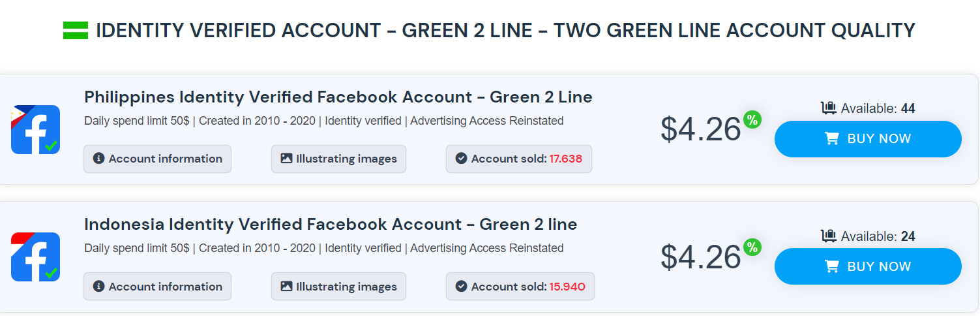Open Account information for the Indonesia account
The image size is (980, 316).
coord(157,286)
